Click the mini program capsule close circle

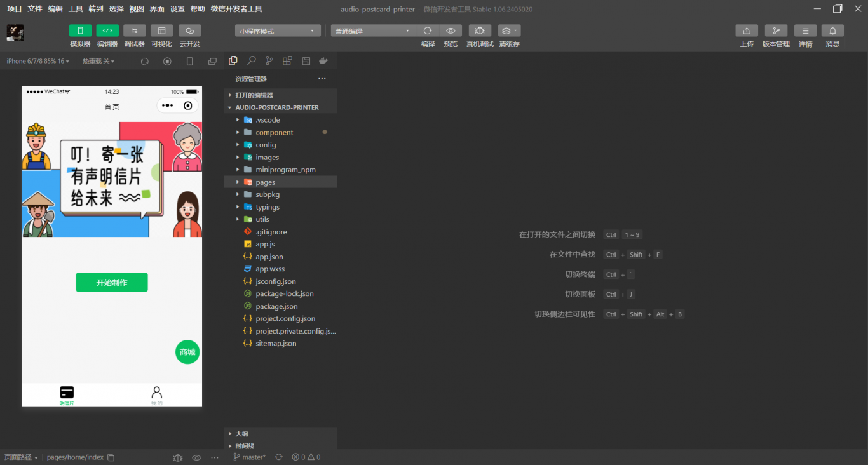(x=188, y=105)
